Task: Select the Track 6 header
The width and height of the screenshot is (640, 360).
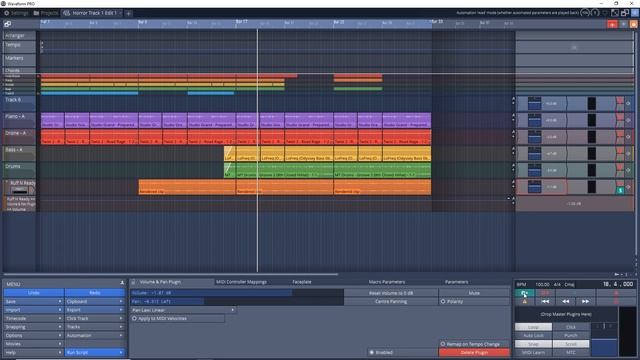Action: (19, 103)
